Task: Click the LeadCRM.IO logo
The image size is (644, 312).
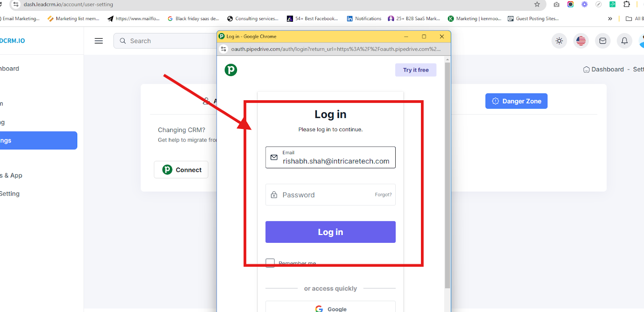Action: pos(12,41)
